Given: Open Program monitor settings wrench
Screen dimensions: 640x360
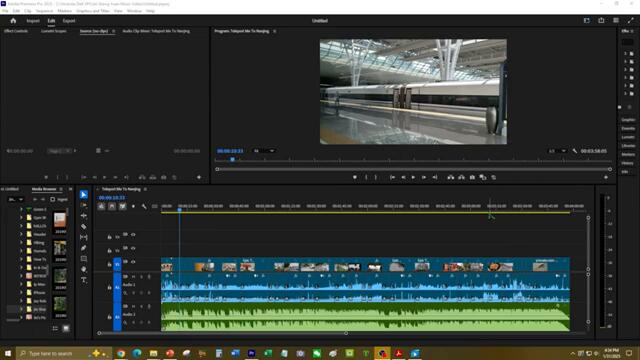Looking at the screenshot, I should point(575,151).
